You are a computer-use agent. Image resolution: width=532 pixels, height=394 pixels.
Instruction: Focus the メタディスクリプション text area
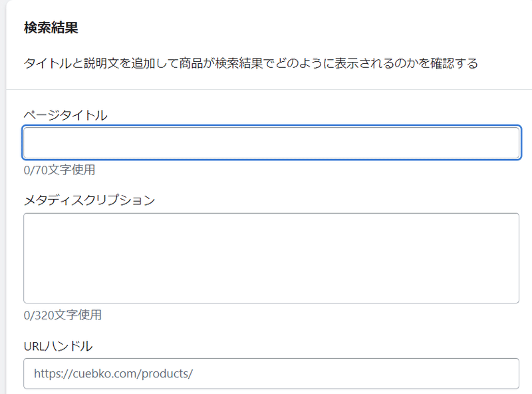coord(271,258)
